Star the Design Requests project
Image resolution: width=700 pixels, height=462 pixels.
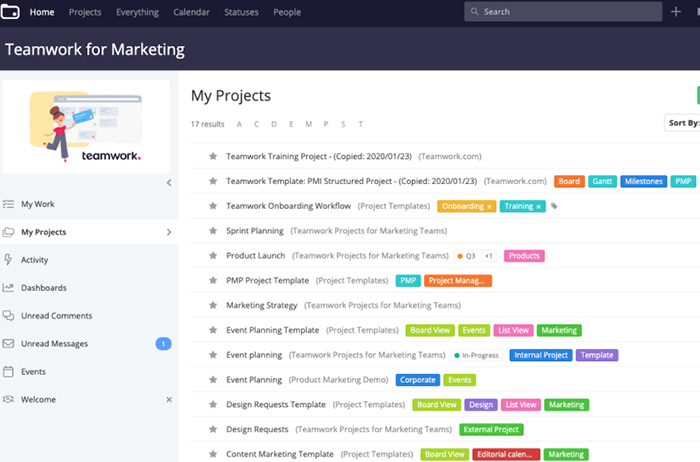pyautogui.click(x=213, y=429)
